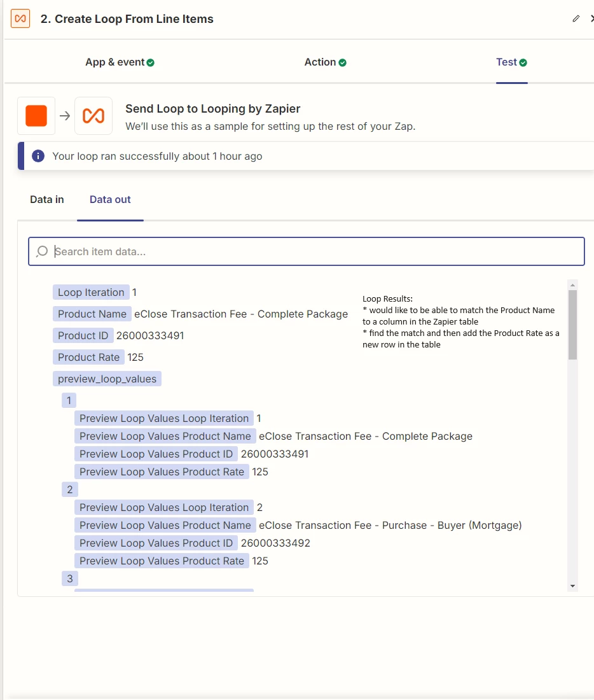
Task: Click Preview Loop Values Loop Iteration under item 2
Action: (x=164, y=508)
